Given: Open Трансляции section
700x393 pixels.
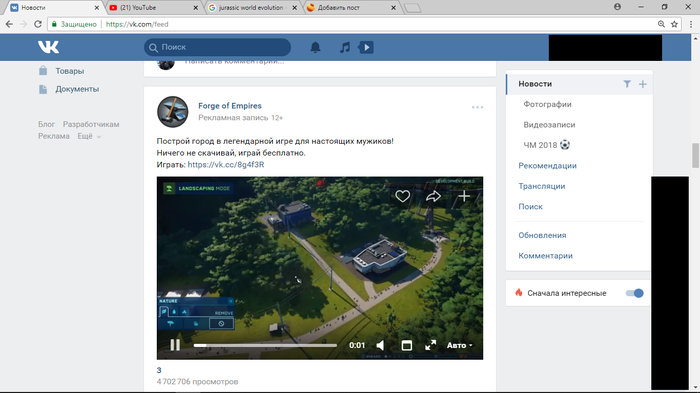Looking at the screenshot, I should 542,186.
